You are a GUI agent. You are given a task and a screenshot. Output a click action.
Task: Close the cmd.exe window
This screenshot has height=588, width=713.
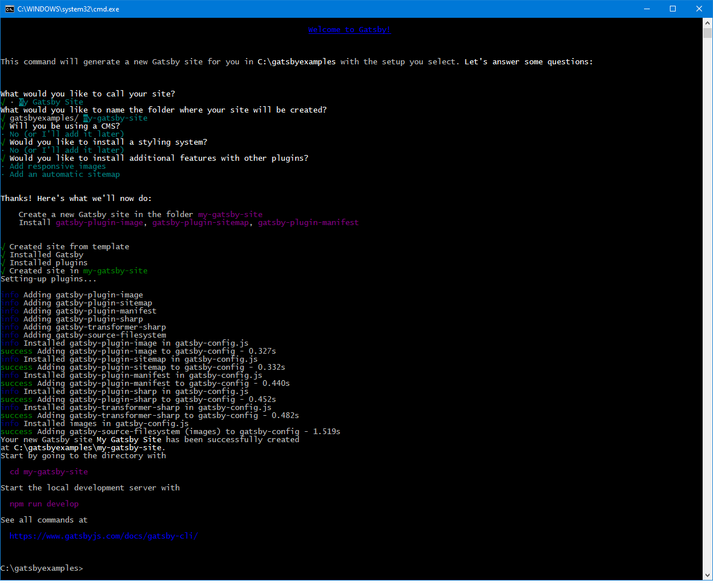click(x=699, y=9)
